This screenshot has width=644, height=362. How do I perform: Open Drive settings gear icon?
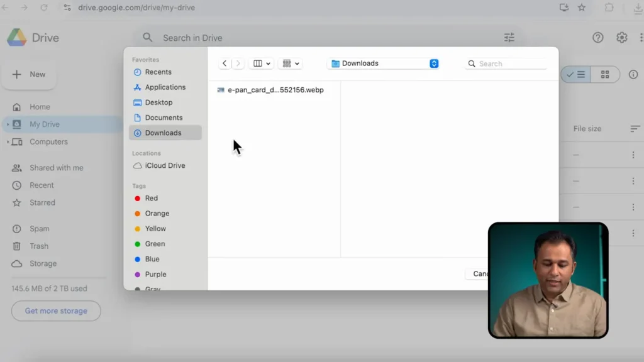(622, 38)
